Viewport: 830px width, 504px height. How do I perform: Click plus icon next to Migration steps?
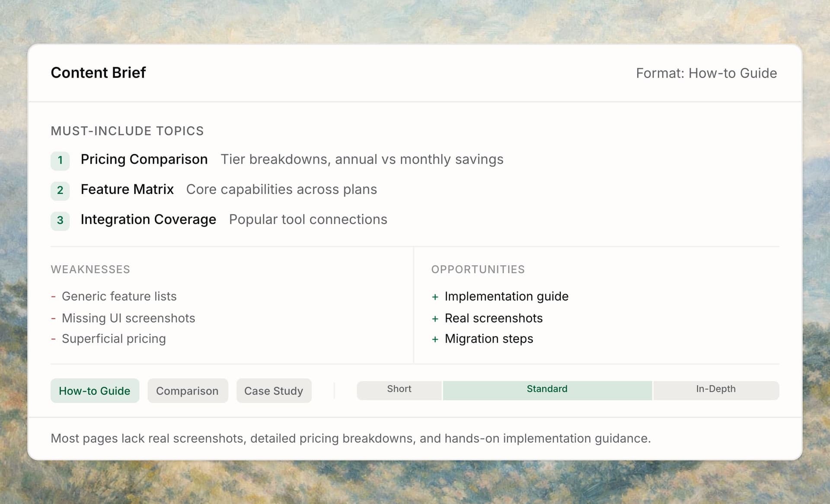[x=435, y=339]
